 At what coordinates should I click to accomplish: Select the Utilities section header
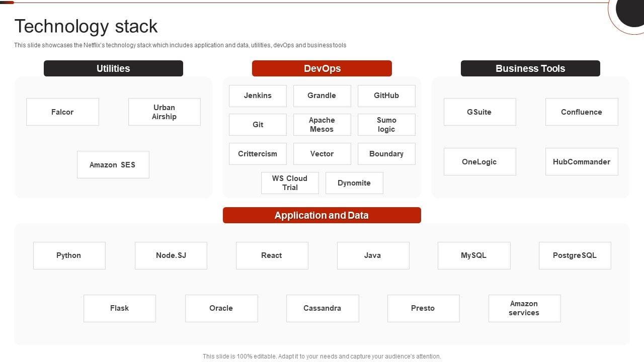tap(113, 68)
